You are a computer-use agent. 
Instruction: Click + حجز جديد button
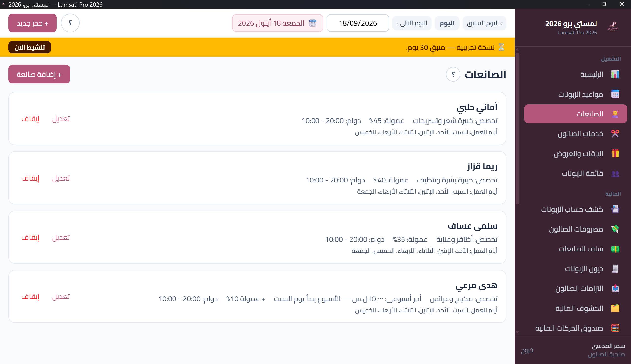33,23
